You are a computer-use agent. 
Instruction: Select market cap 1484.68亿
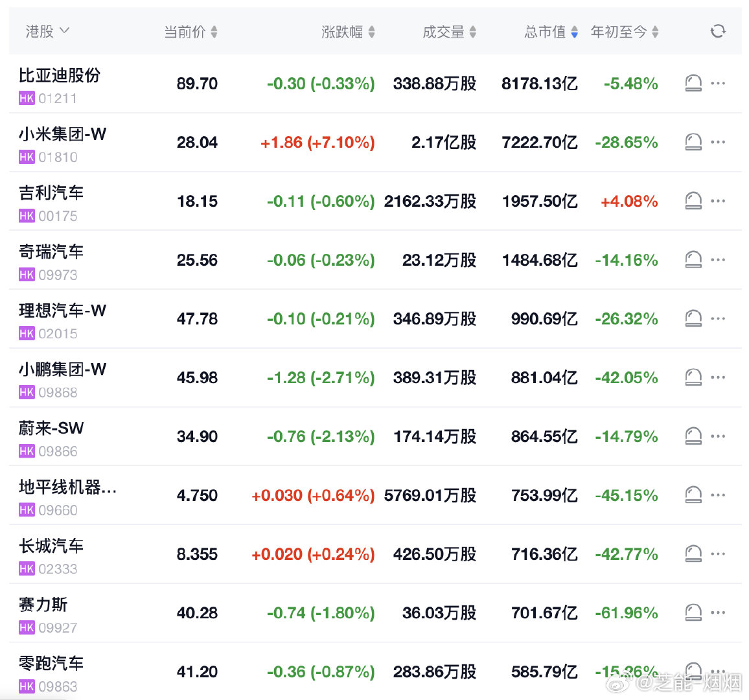[x=540, y=261]
